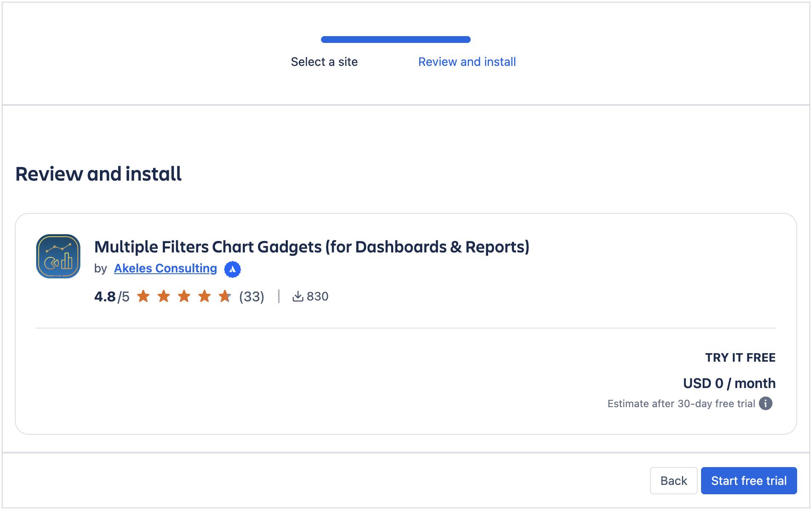This screenshot has height=510, width=812.
Task: Click the Multiple Filters Chart Gadgets app logo
Action: click(58, 256)
